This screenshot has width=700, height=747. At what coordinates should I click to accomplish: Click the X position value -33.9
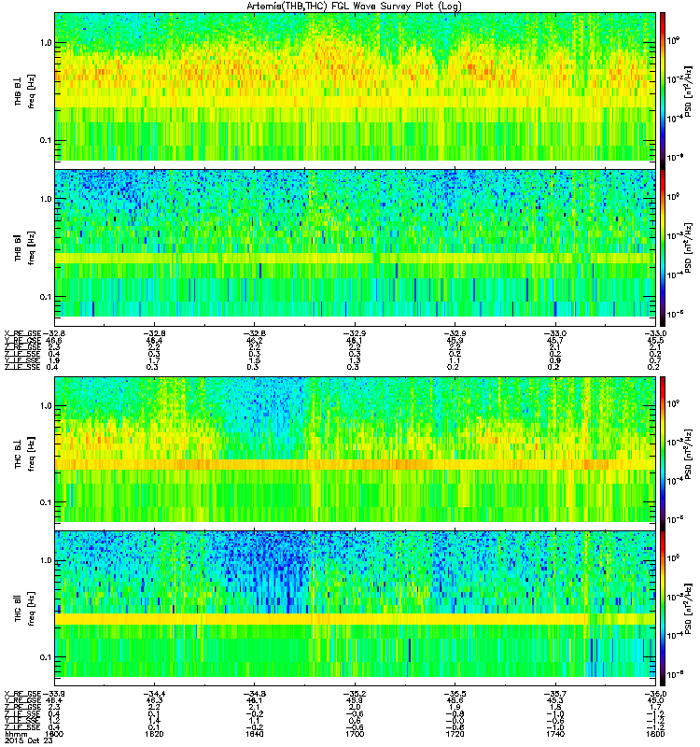(x=54, y=694)
